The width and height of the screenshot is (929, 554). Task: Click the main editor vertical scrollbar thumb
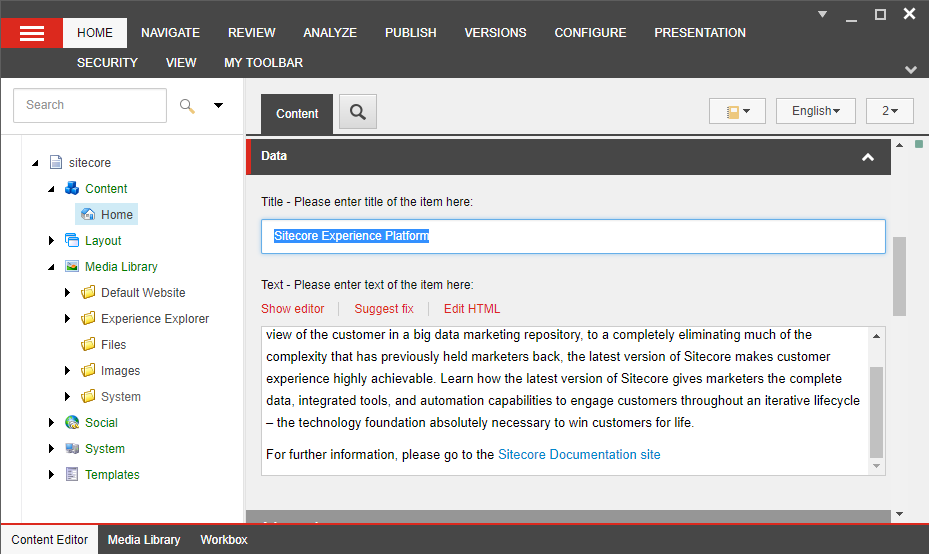(899, 276)
